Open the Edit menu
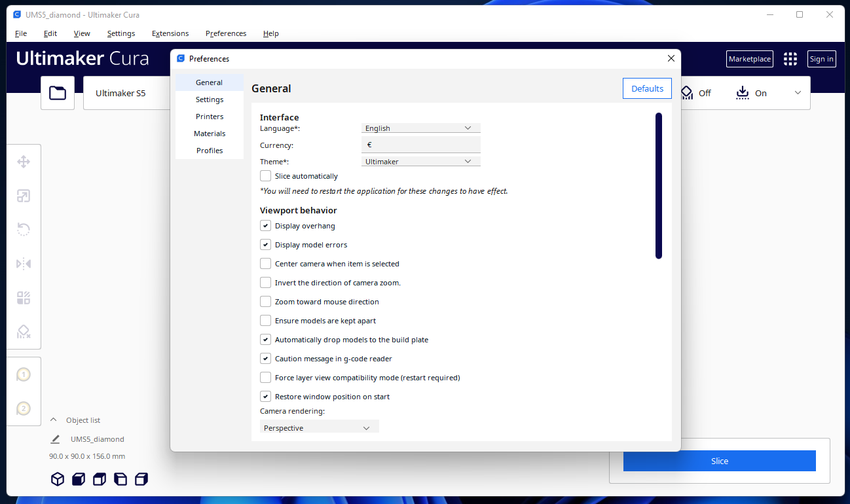The width and height of the screenshot is (850, 504). tap(50, 33)
